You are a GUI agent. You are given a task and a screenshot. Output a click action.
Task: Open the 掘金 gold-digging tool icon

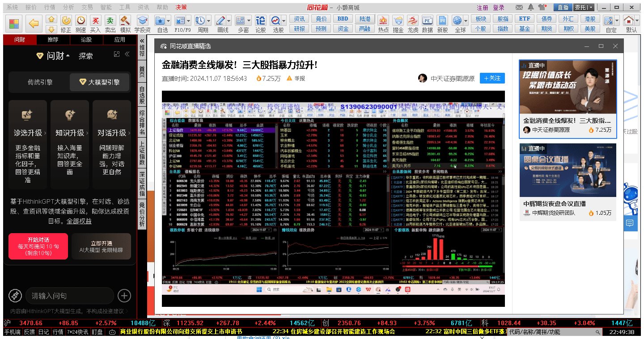tap(397, 21)
